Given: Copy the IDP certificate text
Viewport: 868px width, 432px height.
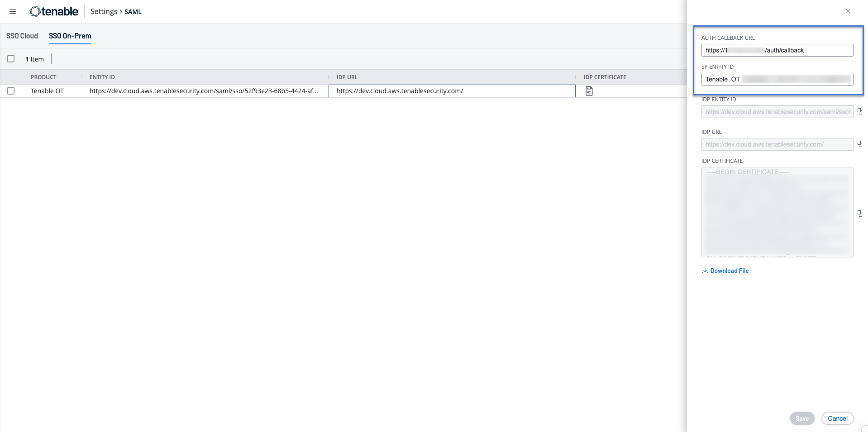Looking at the screenshot, I should click(x=859, y=214).
